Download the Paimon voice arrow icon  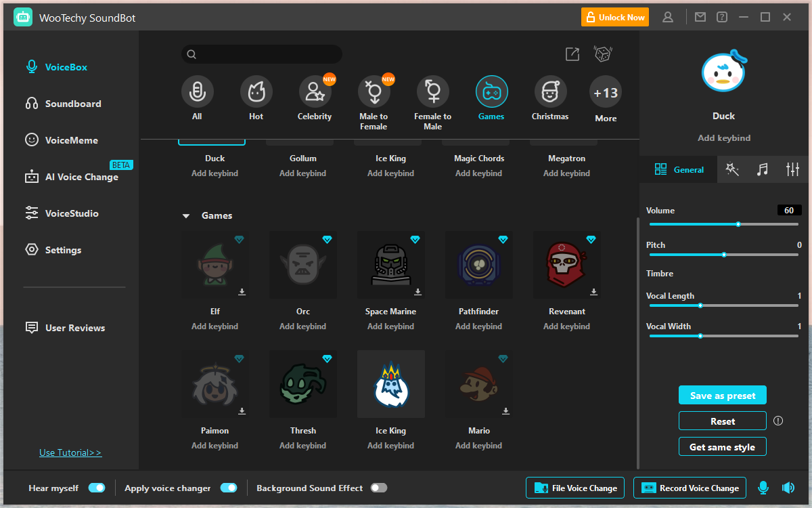[242, 411]
